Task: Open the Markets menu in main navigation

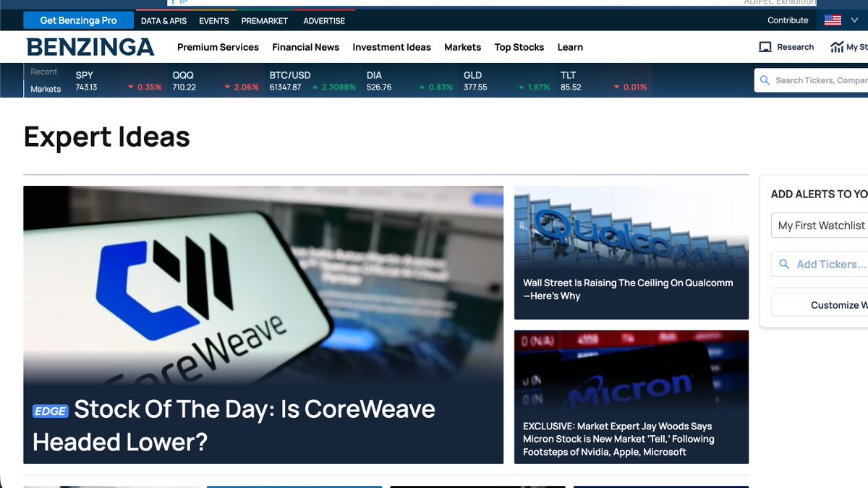Action: pos(462,47)
